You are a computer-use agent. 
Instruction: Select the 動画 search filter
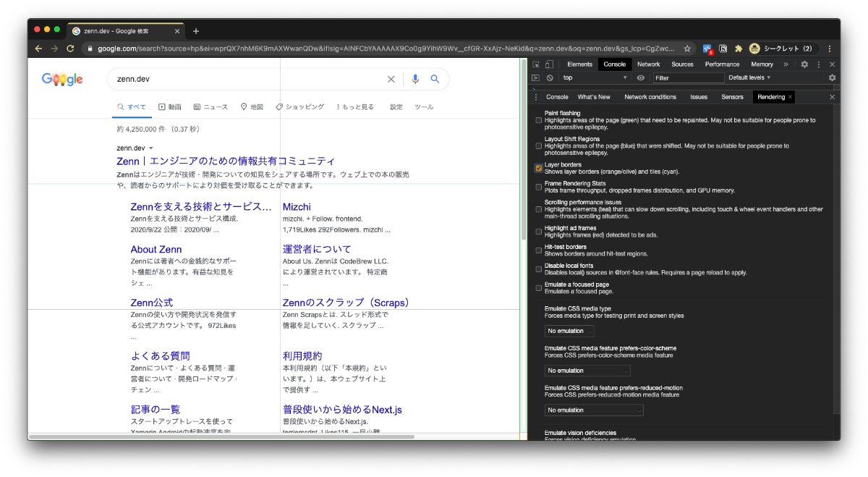(x=170, y=107)
